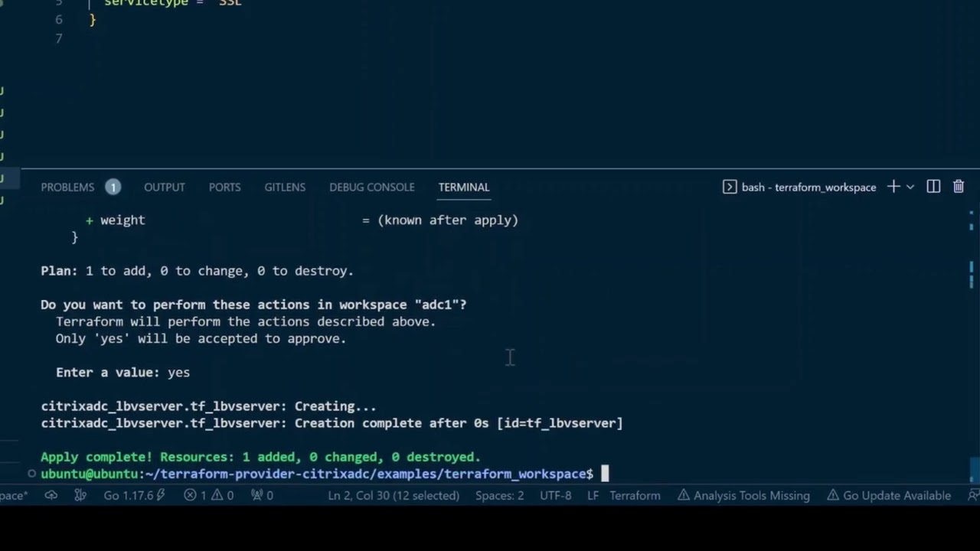The image size is (980, 551).
Task: Click 'Only 'yes' will be accepted' line
Action: click(201, 338)
